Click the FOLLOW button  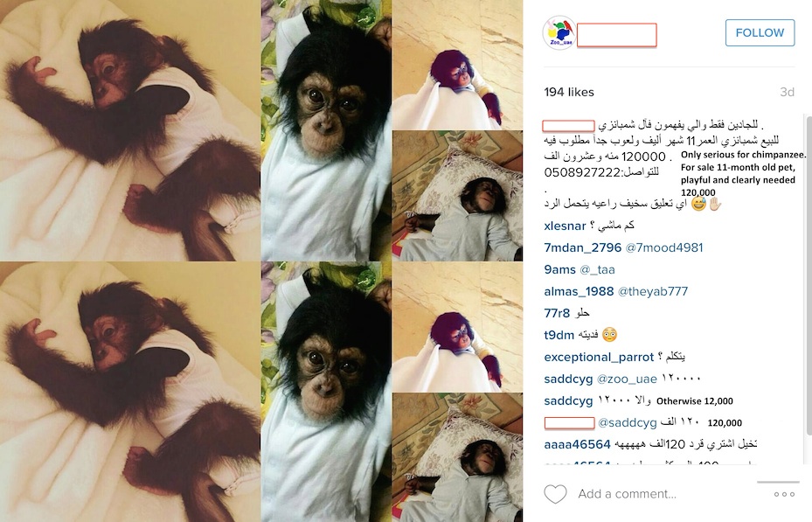(760, 32)
